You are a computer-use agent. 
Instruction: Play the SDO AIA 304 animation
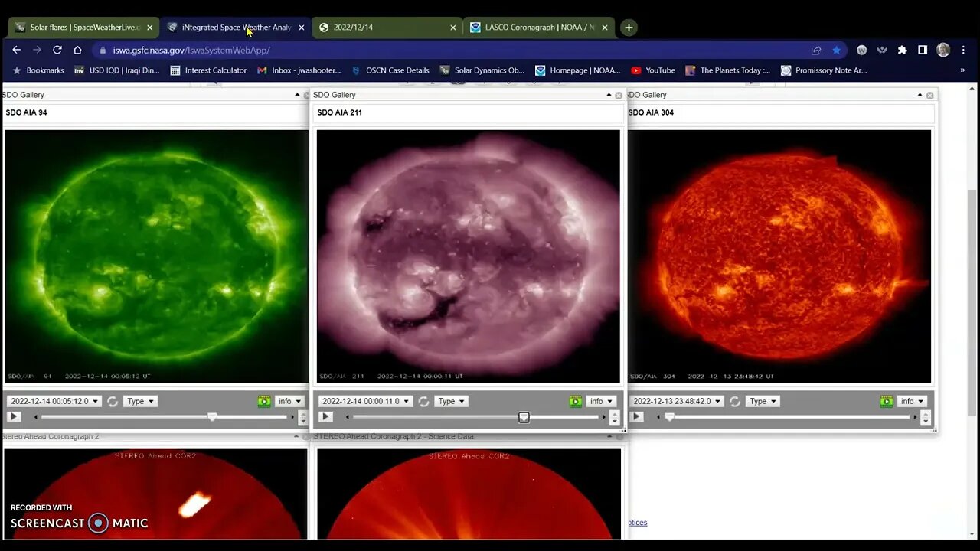(x=636, y=417)
